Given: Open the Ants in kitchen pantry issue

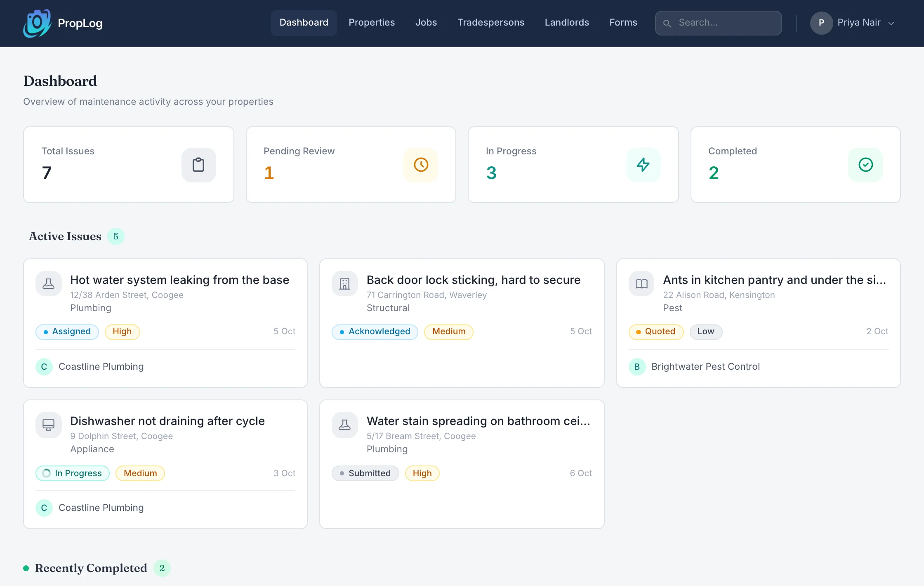Looking at the screenshot, I should click(x=758, y=323).
